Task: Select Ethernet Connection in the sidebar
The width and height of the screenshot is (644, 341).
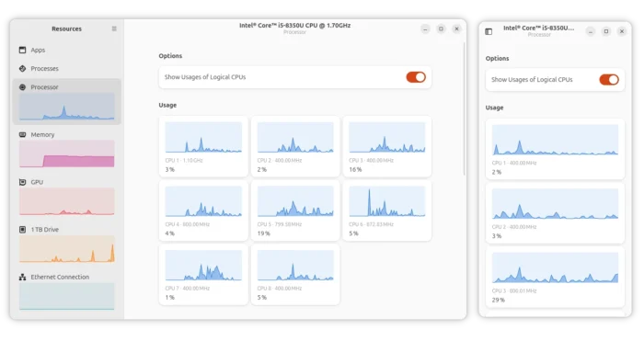Action: coord(67,292)
